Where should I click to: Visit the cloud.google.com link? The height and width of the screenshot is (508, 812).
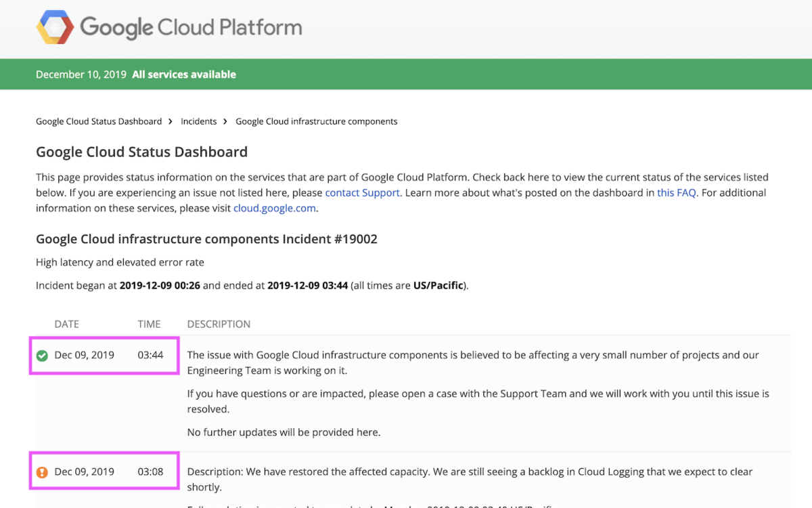pos(275,208)
